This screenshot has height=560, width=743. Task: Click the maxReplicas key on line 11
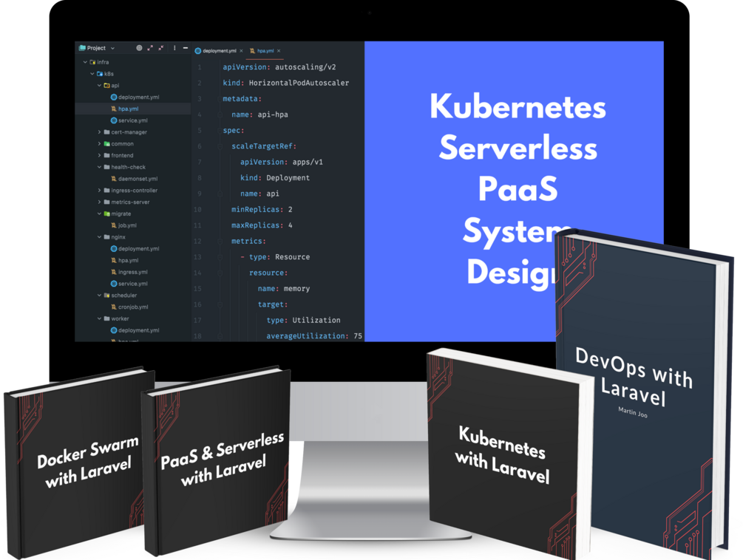point(255,225)
